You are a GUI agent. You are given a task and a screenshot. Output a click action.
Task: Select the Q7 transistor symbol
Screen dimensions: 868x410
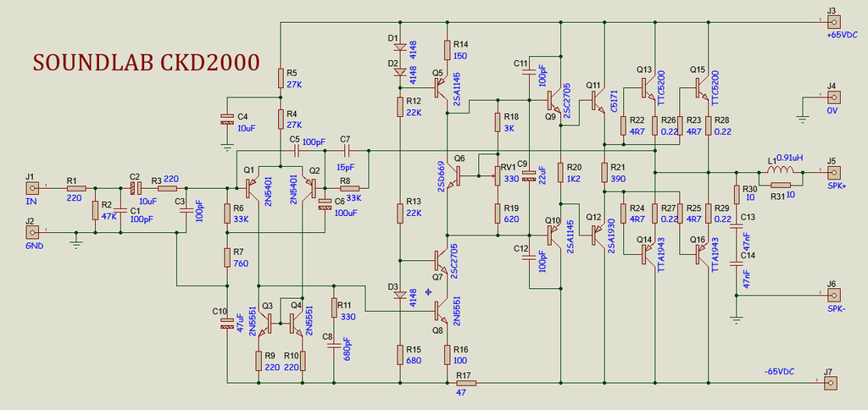(x=441, y=260)
